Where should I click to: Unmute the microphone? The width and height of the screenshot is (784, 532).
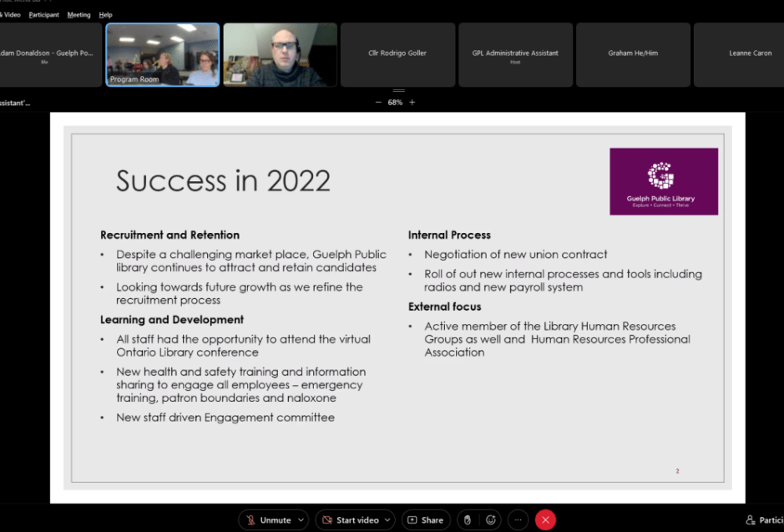coord(267,520)
